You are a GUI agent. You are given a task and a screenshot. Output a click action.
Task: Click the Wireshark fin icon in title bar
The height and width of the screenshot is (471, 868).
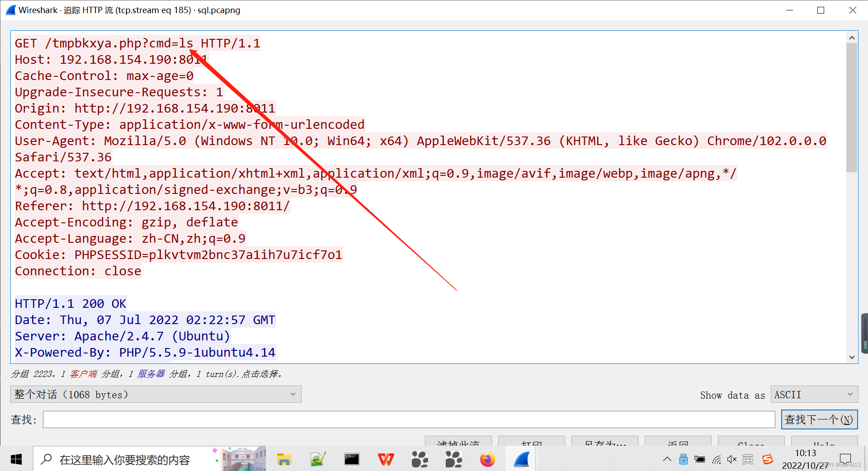point(10,10)
